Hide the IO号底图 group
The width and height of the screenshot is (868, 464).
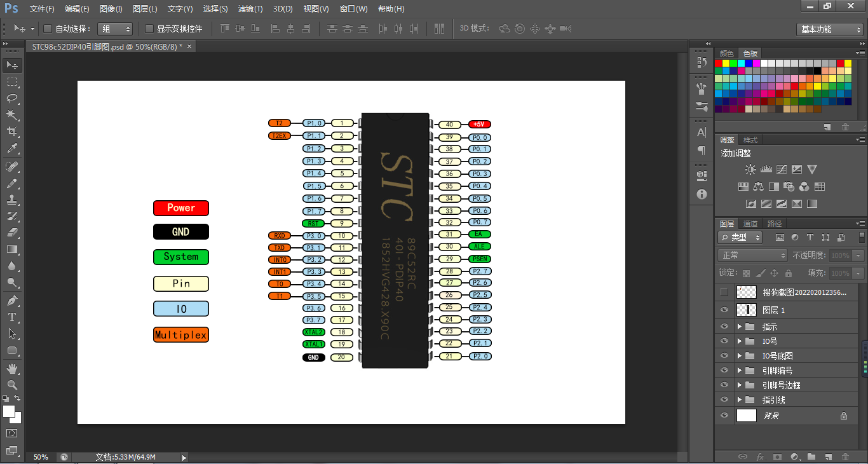tap(724, 355)
